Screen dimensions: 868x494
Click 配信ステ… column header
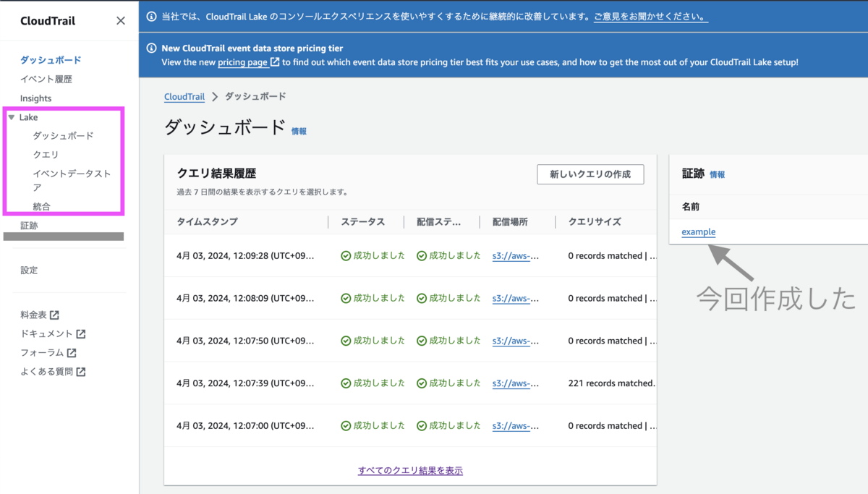point(439,222)
